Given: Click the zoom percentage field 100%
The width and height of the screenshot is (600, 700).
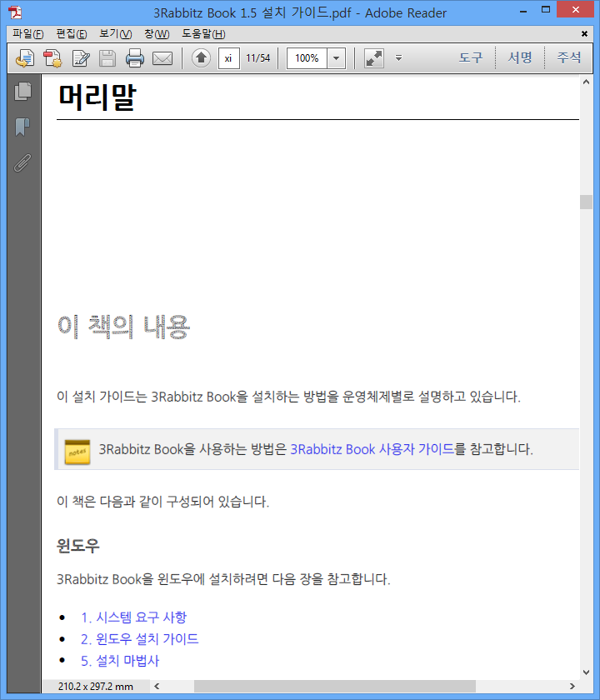Looking at the screenshot, I should 307,58.
